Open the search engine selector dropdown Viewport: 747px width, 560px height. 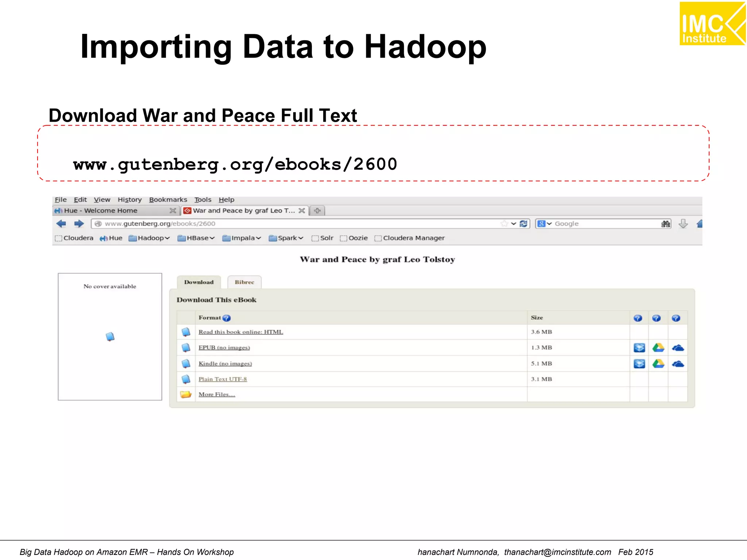tap(545, 223)
